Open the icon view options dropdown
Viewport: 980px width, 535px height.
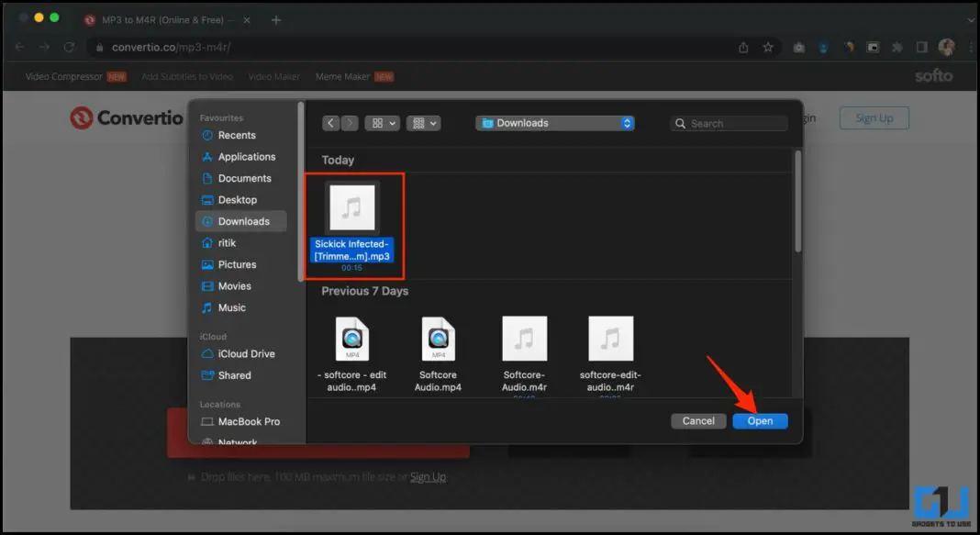tap(382, 123)
